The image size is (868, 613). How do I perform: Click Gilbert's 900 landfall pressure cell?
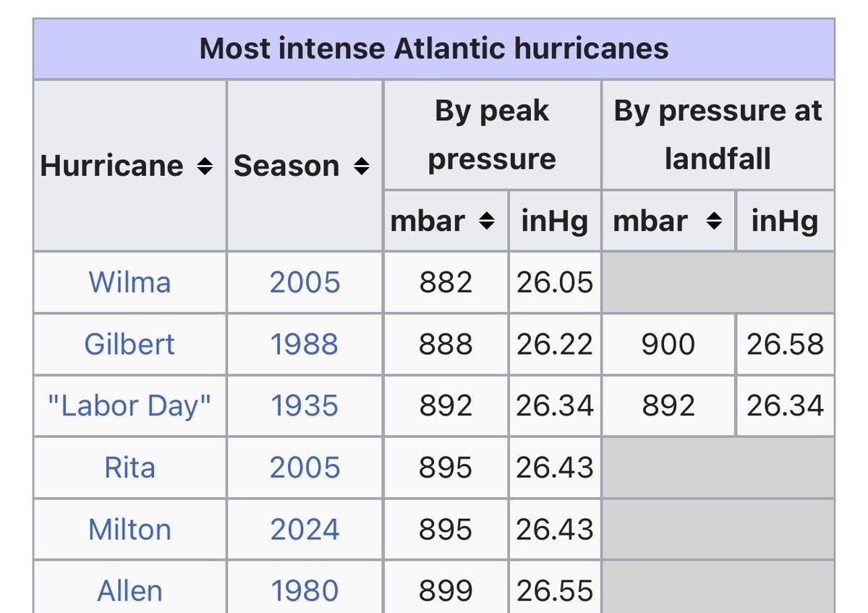click(668, 344)
